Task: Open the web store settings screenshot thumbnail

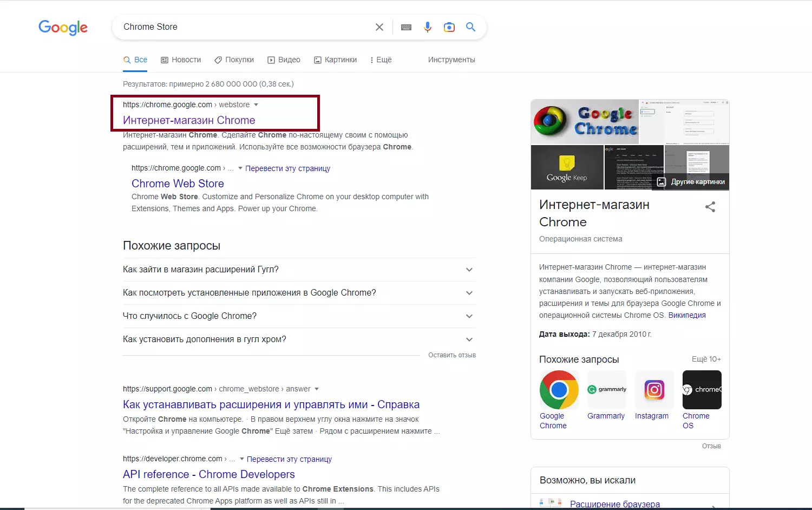Action: pos(684,121)
